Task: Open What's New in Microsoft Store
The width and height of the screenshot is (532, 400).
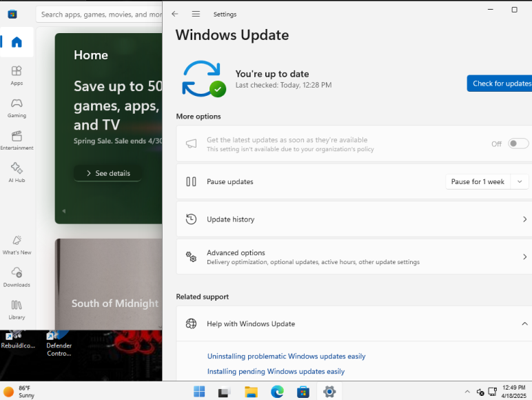Action: tap(17, 245)
